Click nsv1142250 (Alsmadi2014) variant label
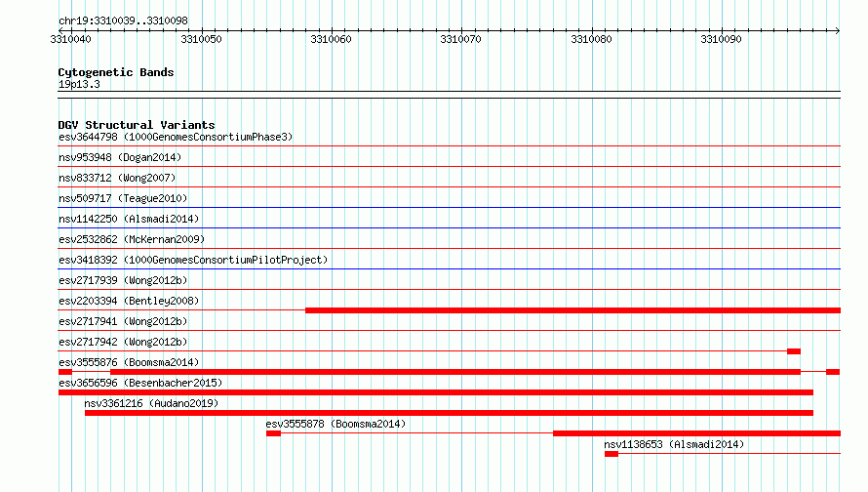 (x=129, y=219)
